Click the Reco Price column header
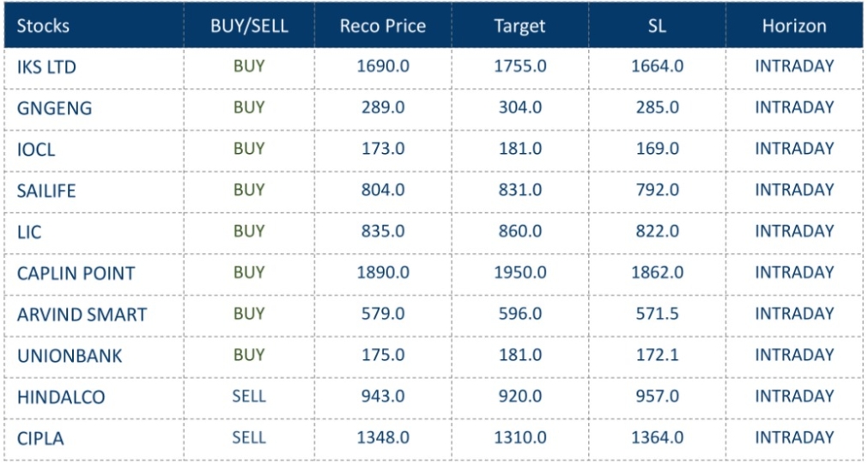The width and height of the screenshot is (868, 464). [x=383, y=26]
